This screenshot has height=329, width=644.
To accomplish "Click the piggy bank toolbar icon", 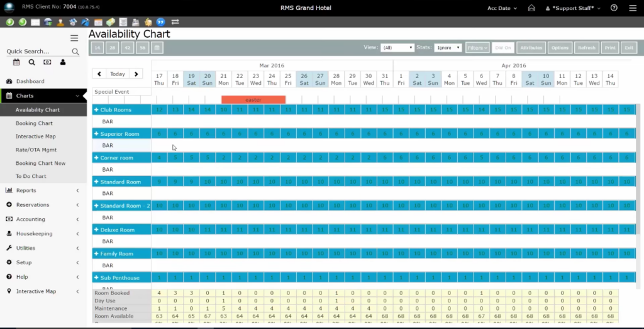I will (x=148, y=22).
